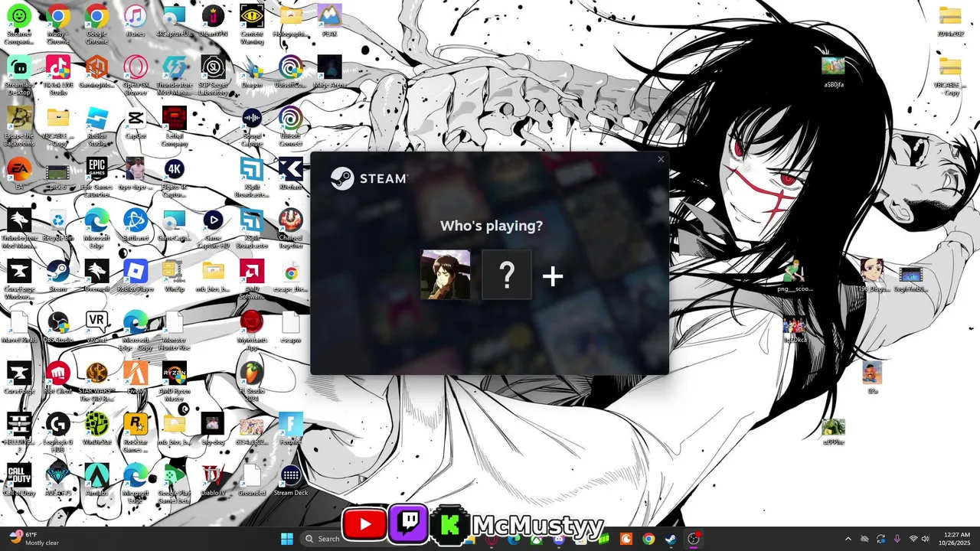Viewport: 980px width, 551px height.
Task: Open the Windows Start menu
Action: (286, 539)
